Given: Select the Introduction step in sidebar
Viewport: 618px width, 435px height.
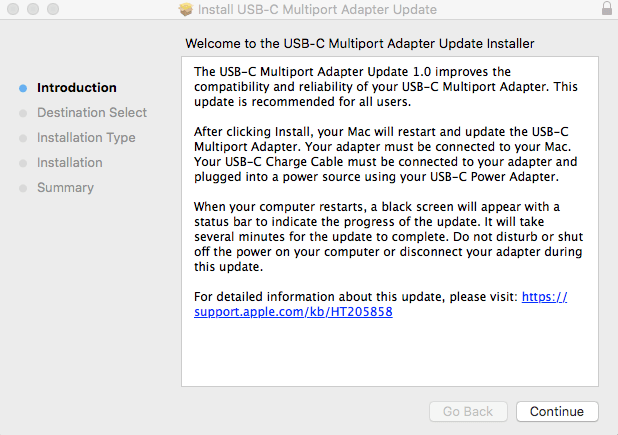Looking at the screenshot, I should [x=77, y=87].
